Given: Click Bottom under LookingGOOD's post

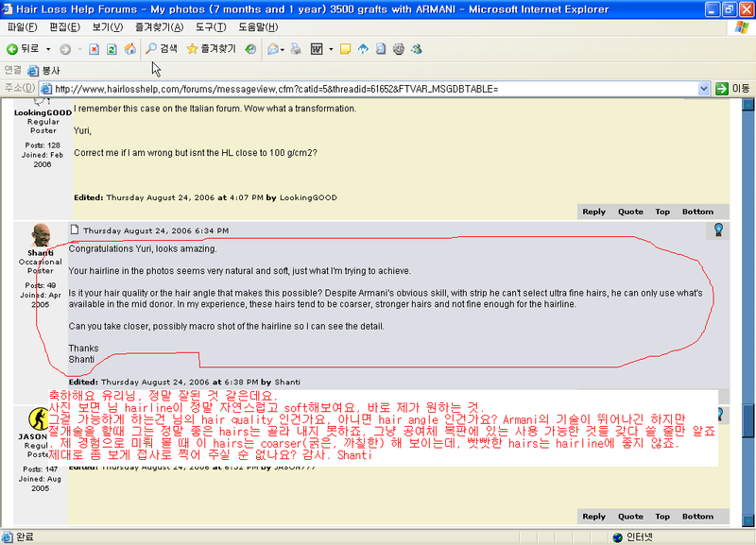Looking at the screenshot, I should 697,212.
